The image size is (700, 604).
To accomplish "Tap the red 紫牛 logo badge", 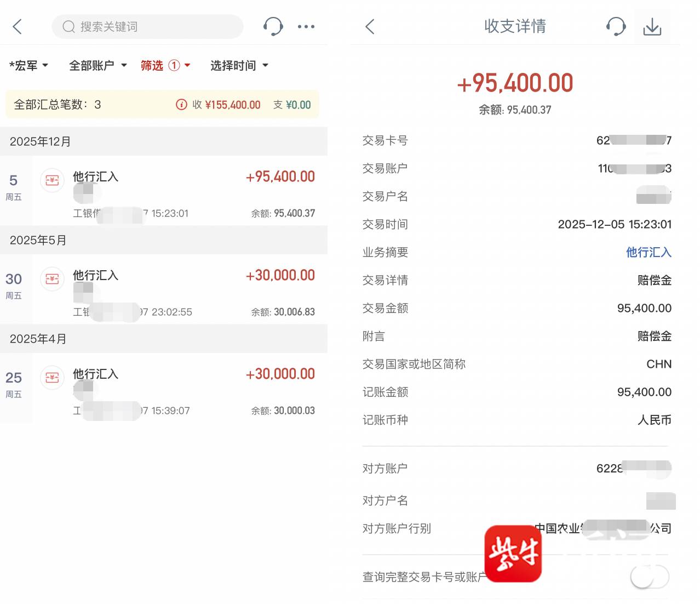I will [x=513, y=554].
